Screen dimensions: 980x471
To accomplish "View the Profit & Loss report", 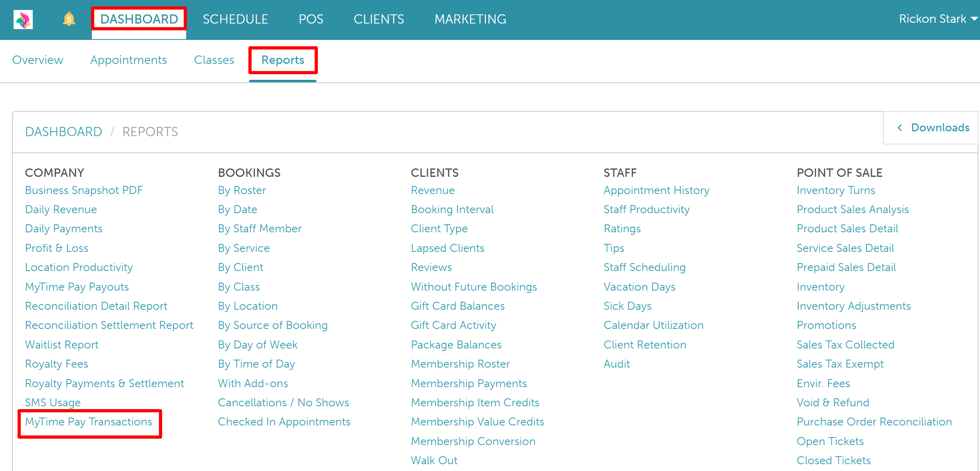I will (57, 248).
